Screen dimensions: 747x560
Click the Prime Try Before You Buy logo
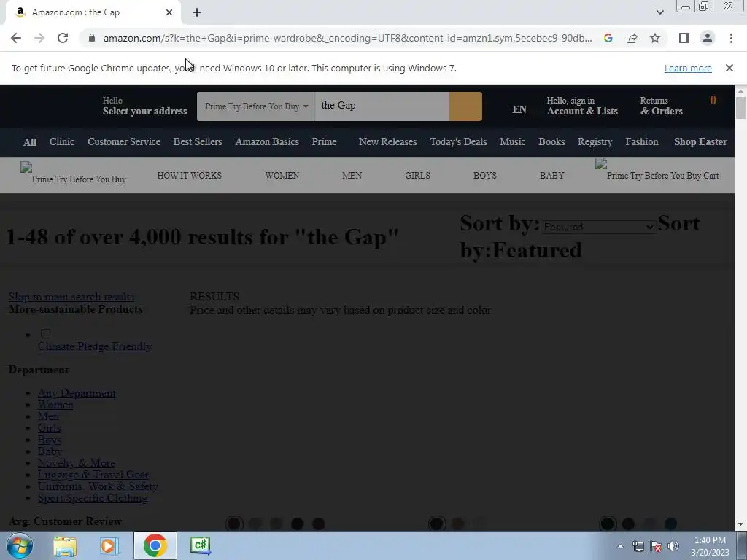tap(74, 174)
